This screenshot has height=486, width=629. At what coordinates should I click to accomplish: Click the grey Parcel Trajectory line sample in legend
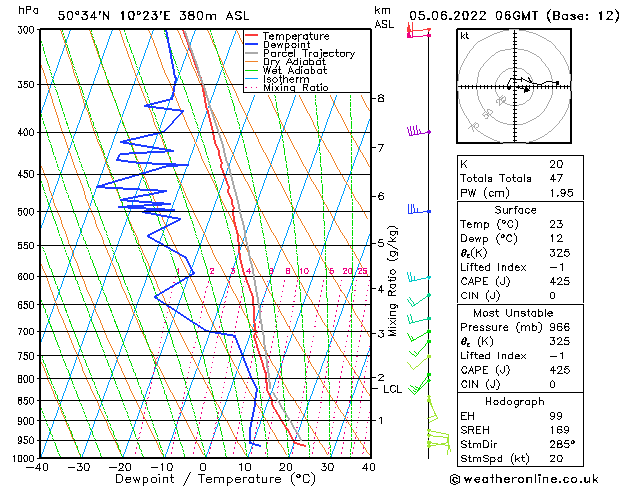click(251, 53)
